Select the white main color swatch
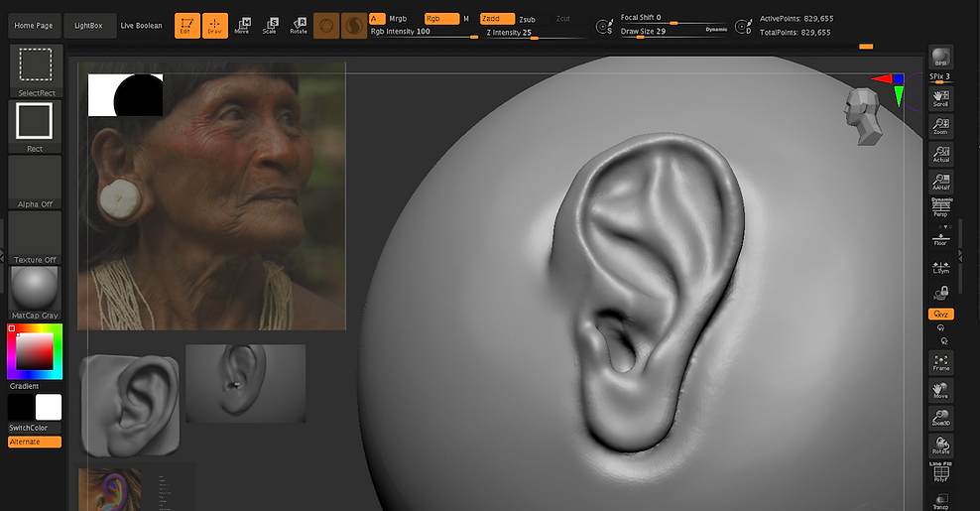The width and height of the screenshot is (980, 511). click(49, 407)
